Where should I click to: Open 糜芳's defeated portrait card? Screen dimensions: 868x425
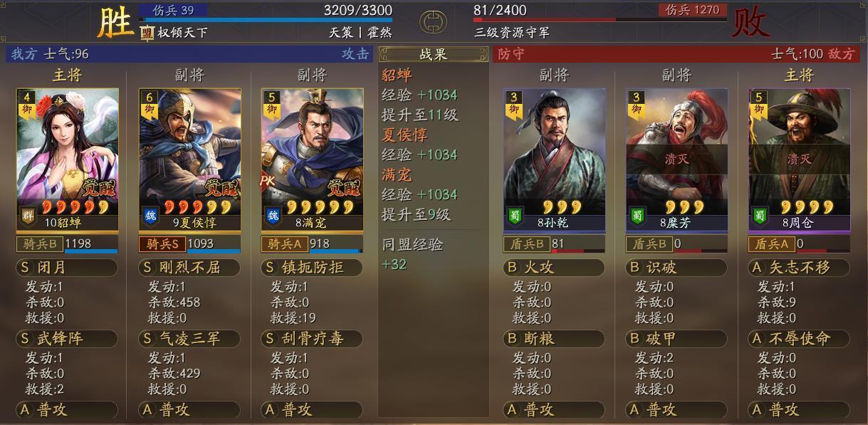click(x=676, y=159)
